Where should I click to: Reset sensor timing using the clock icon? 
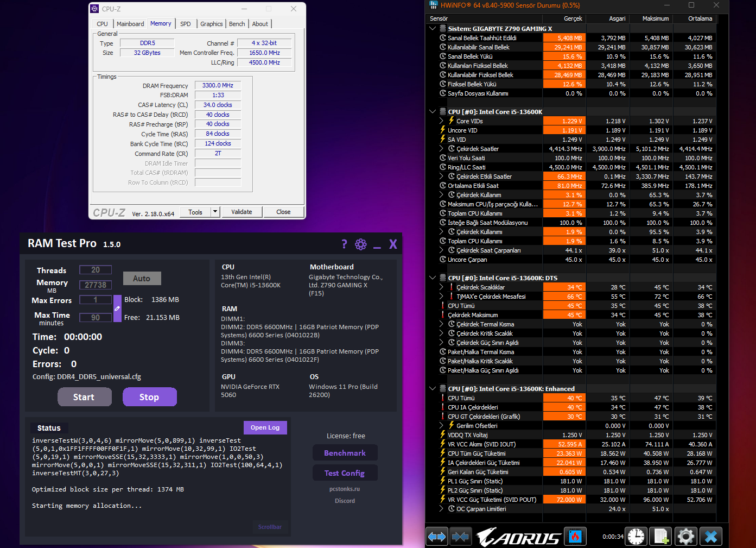coord(636,537)
